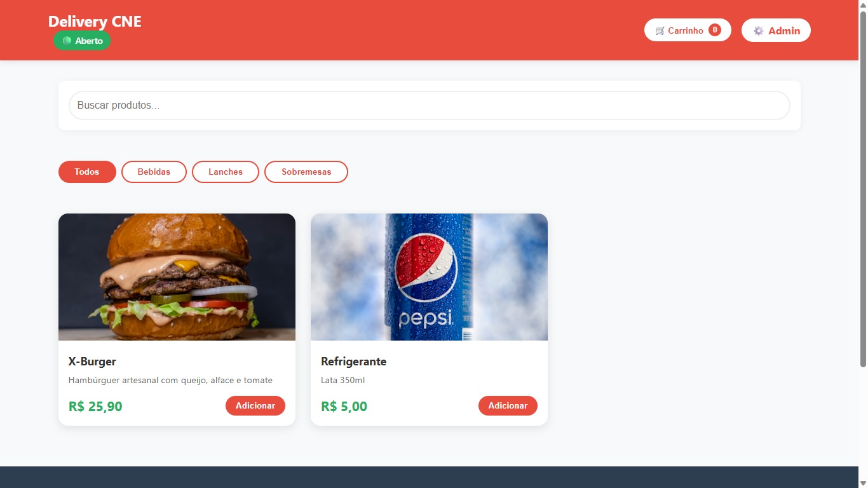This screenshot has width=868, height=488.
Task: Click the Refrigerante price R$ 5,00
Action: (x=344, y=407)
